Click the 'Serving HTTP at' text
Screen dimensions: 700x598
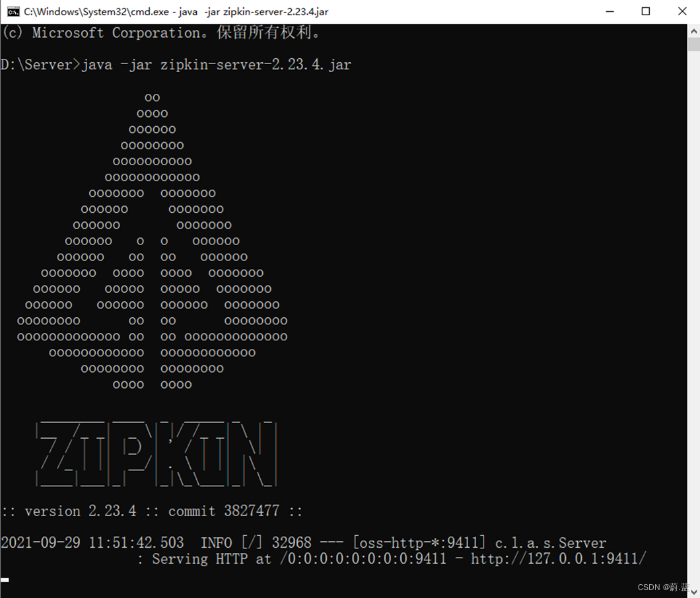pyautogui.click(x=211, y=559)
